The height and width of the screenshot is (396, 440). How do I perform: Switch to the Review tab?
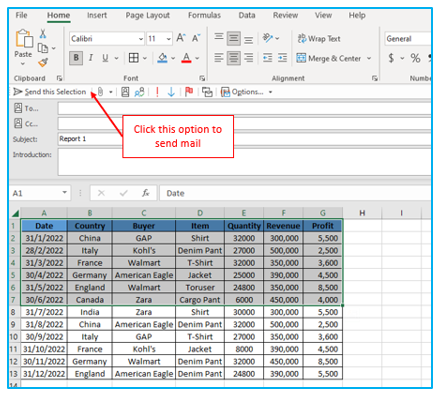coord(285,15)
